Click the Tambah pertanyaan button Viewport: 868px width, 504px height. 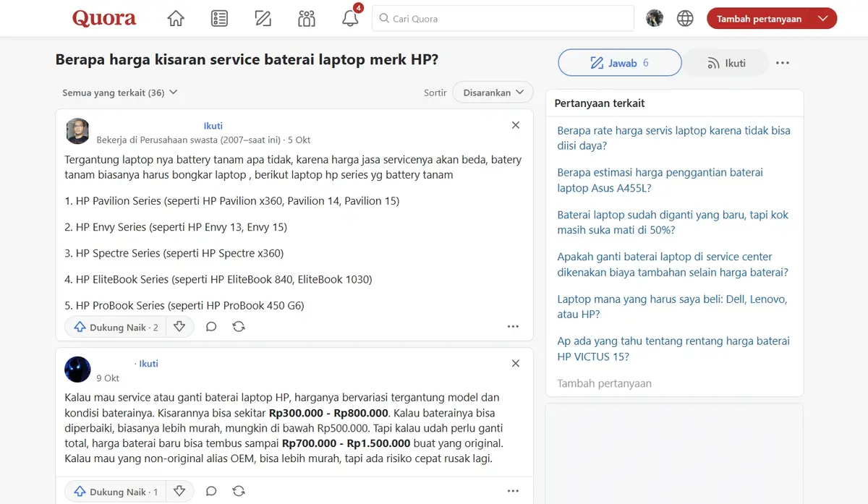click(759, 19)
